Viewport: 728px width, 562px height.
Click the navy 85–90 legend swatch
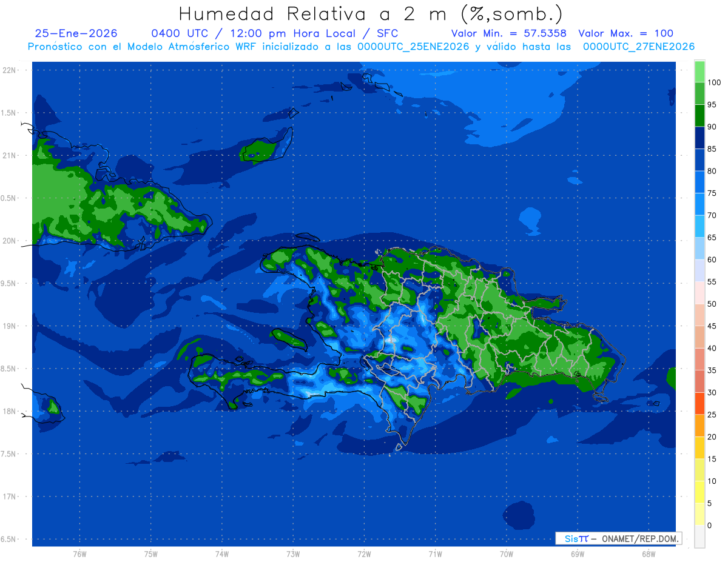(x=699, y=138)
